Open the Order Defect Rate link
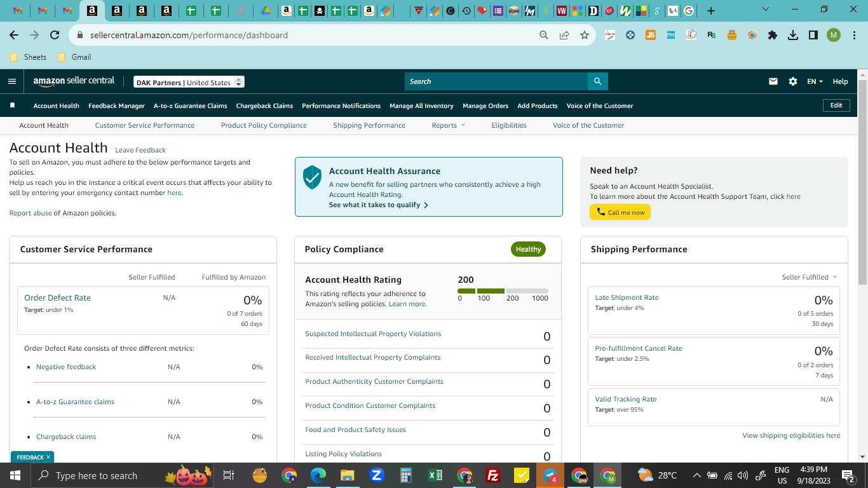868x488 pixels. click(57, 298)
